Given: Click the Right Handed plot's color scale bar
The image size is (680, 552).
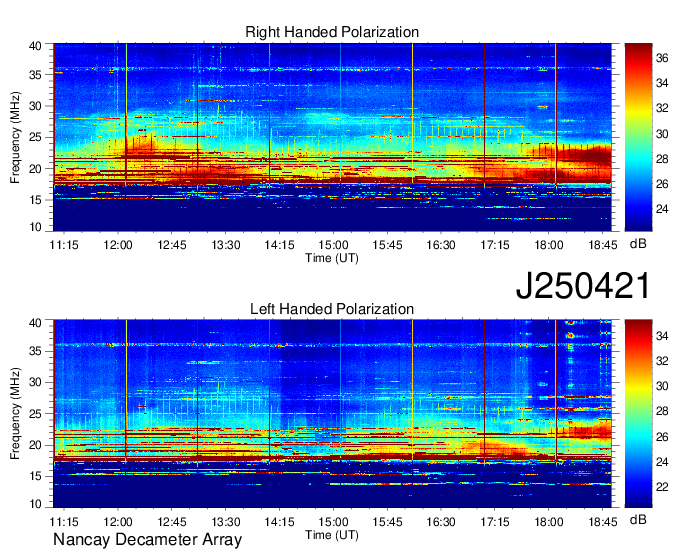Looking at the screenshot, I should click(x=638, y=137).
